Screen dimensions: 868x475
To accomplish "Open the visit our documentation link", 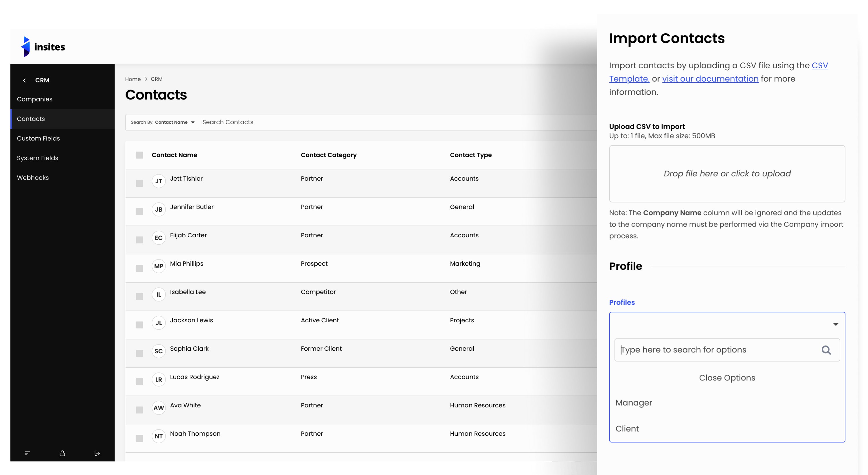I will [x=710, y=79].
